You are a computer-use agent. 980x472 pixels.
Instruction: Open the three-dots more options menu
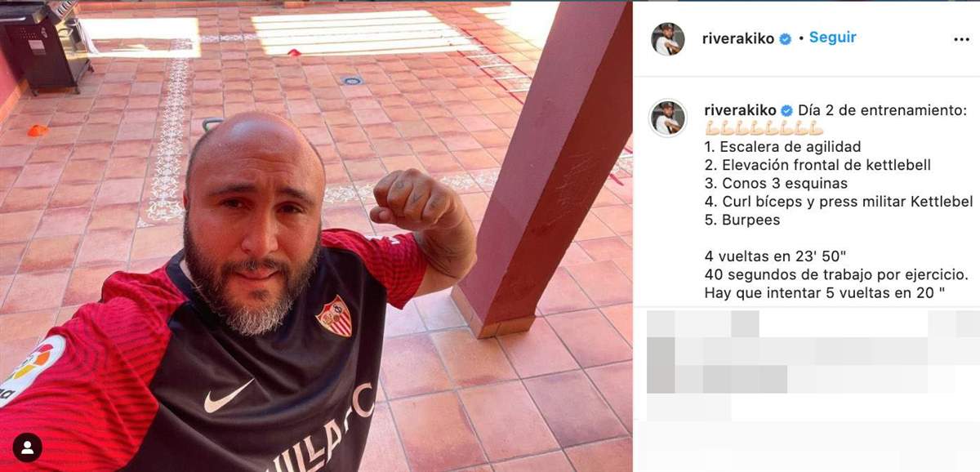tap(961, 39)
